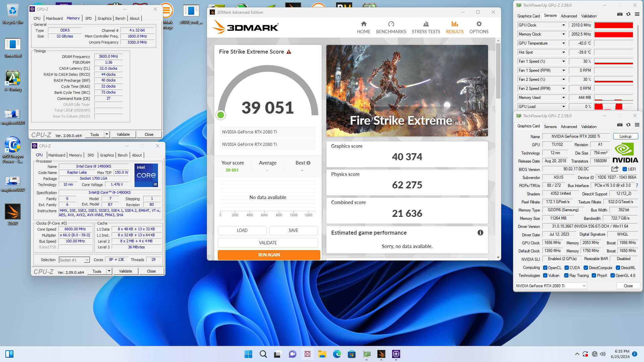The image size is (644, 362).
Task: Open the MSI Dragon Power desktop icon
Action: 13,150
